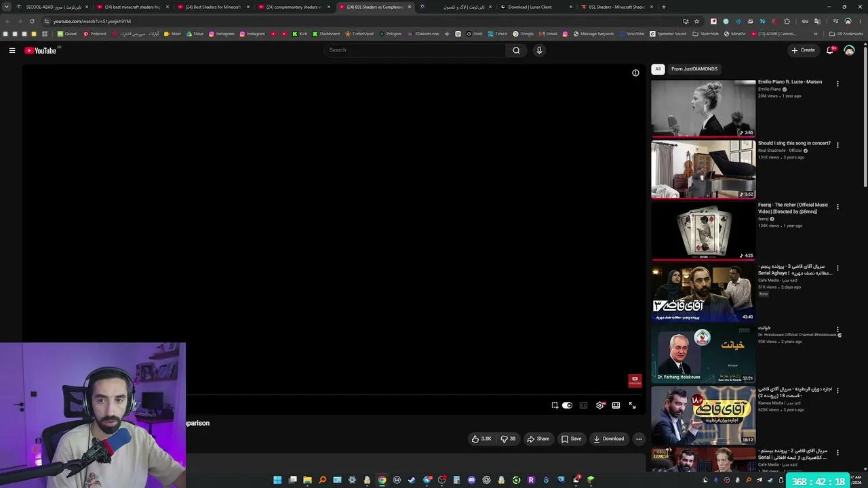Open the Dashboard bookmark
Viewport: 868px width, 488px height.
click(x=326, y=34)
